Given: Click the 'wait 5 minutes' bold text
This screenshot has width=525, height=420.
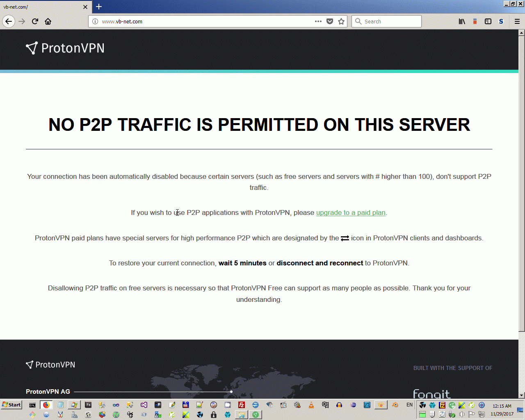Looking at the screenshot, I should [x=242, y=263].
